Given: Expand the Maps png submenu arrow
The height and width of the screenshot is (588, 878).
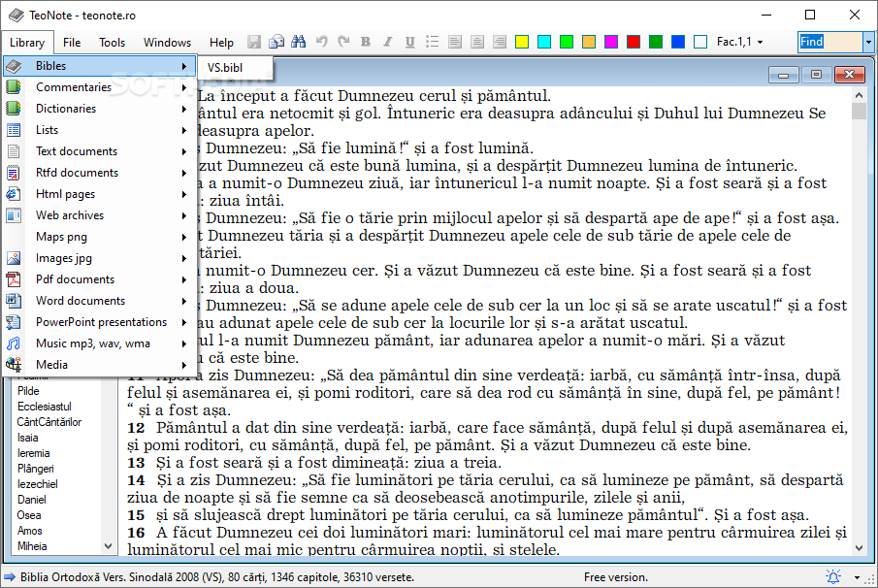Looking at the screenshot, I should point(183,237).
